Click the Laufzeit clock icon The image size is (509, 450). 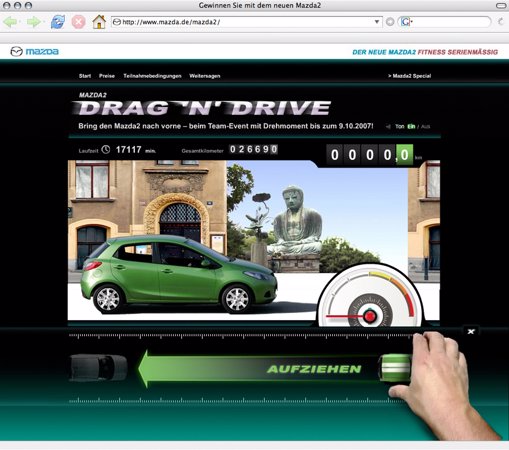(106, 150)
